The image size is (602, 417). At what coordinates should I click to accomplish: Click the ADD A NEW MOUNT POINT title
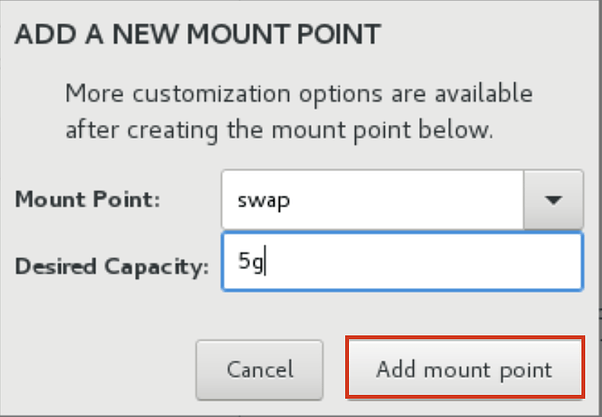click(x=198, y=35)
